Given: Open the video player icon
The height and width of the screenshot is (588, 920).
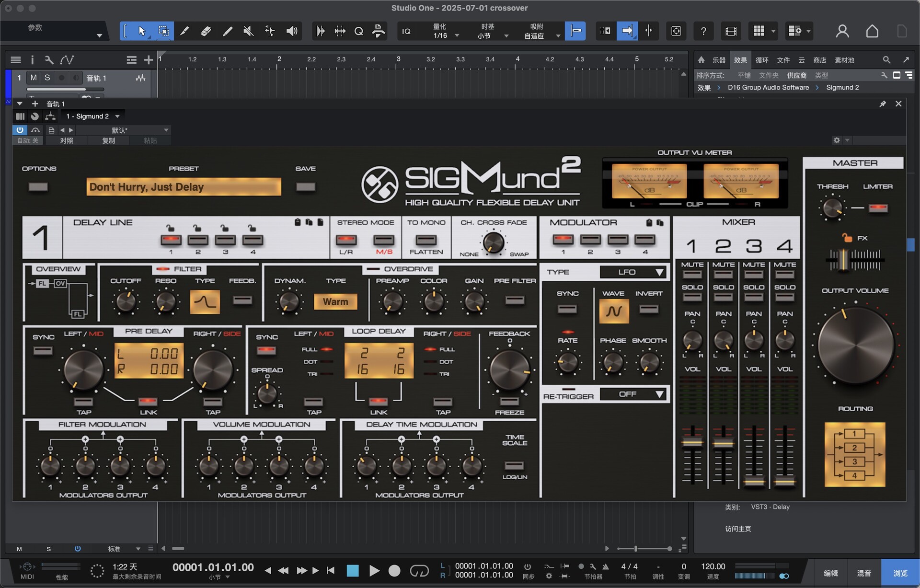Looking at the screenshot, I should [731, 32].
